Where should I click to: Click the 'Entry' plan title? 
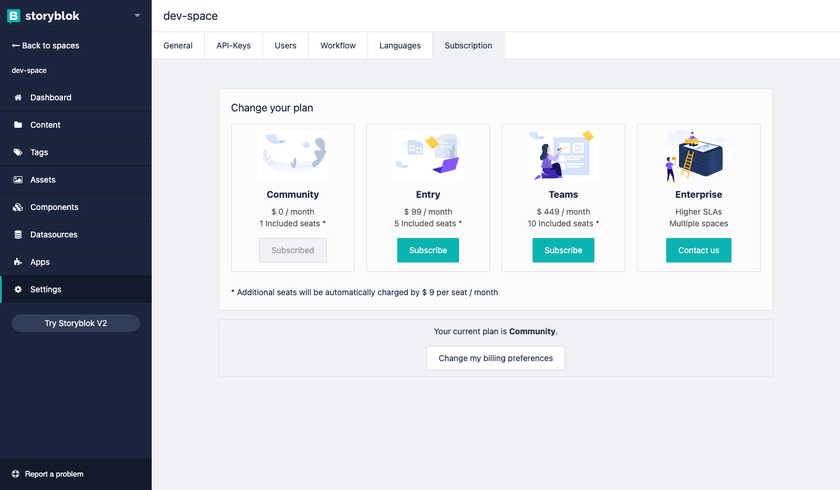coord(428,194)
